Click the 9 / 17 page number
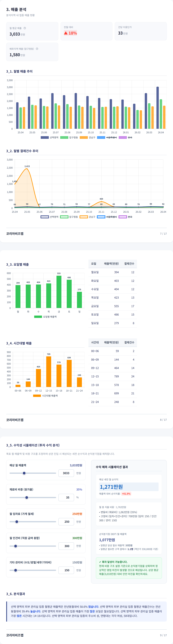 (x=163, y=635)
